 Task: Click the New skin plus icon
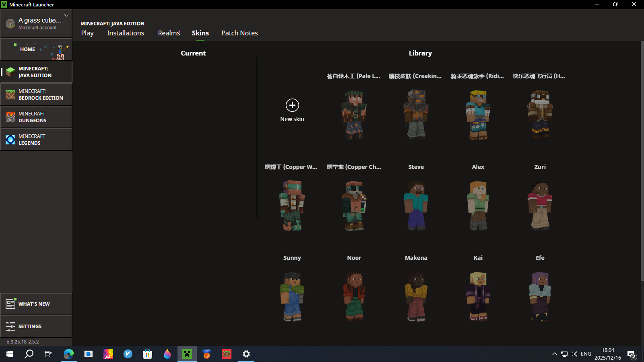pyautogui.click(x=292, y=105)
